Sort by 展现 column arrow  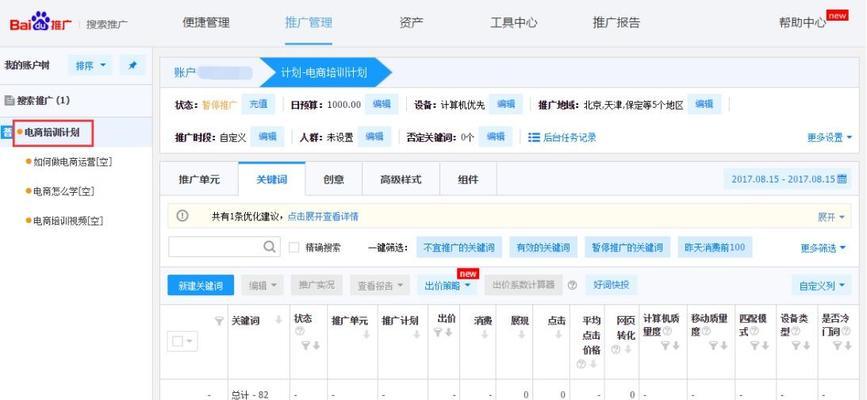(x=522, y=335)
